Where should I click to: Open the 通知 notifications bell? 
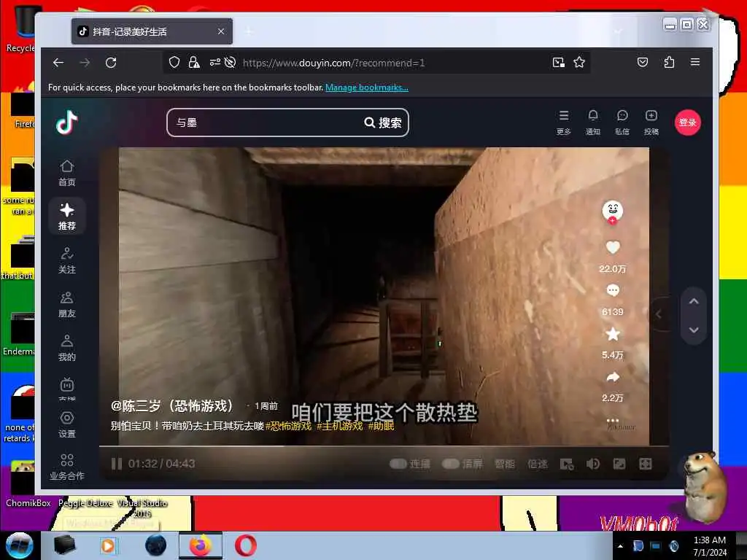pos(592,122)
